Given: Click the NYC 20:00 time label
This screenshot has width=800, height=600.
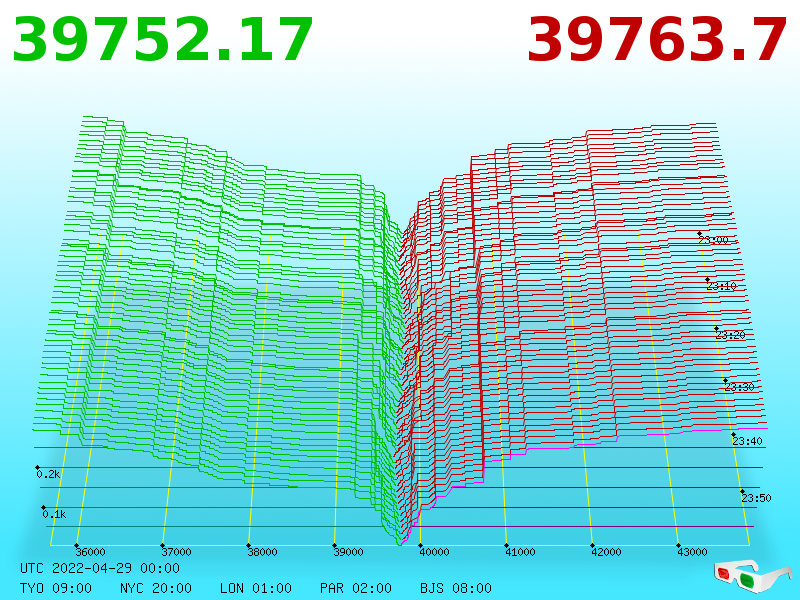Looking at the screenshot, I should pyautogui.click(x=156, y=588).
